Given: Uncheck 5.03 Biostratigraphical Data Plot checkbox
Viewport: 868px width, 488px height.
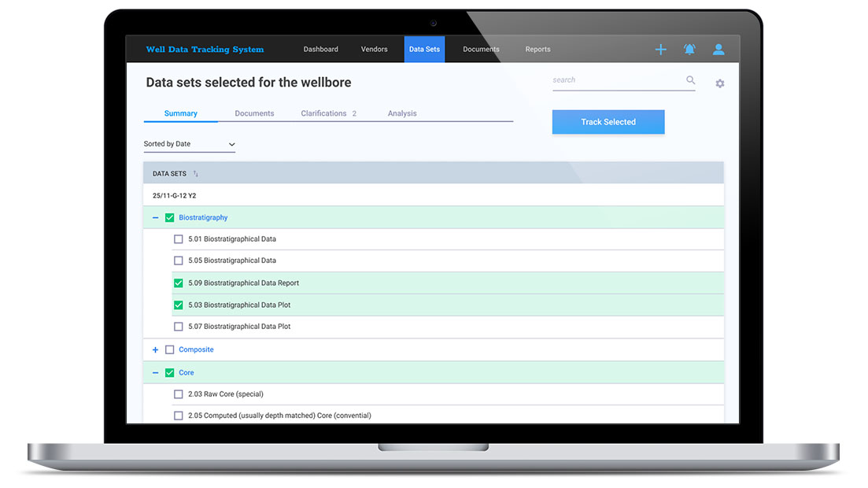Looking at the screenshot, I should pyautogui.click(x=179, y=305).
